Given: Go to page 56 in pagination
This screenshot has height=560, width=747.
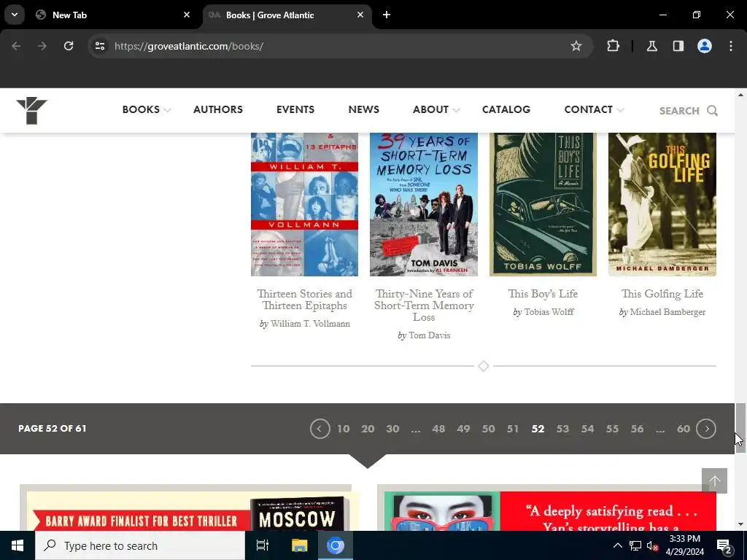Looking at the screenshot, I should pos(637,429).
